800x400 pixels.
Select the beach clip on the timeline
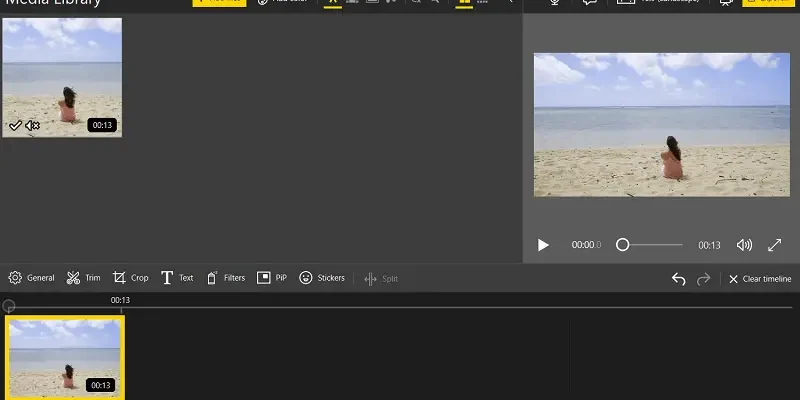pyautogui.click(x=65, y=358)
